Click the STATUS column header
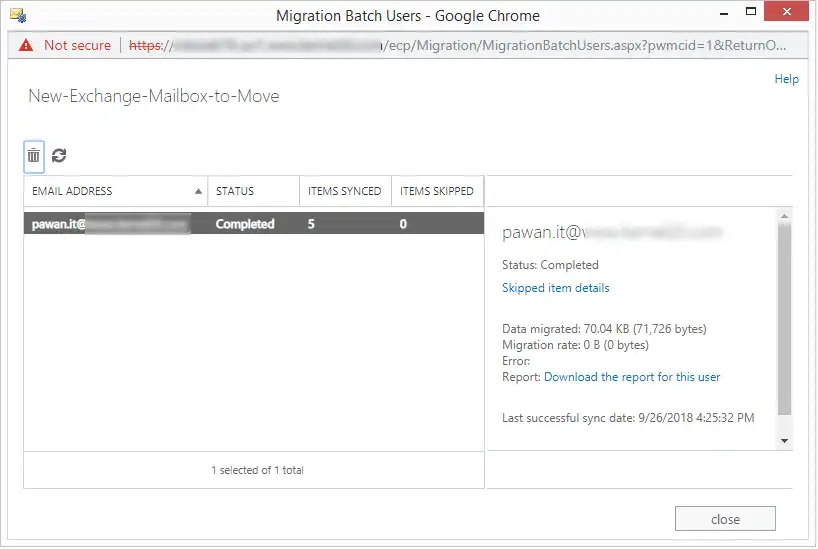Image resolution: width=818 pixels, height=549 pixels. [x=254, y=191]
